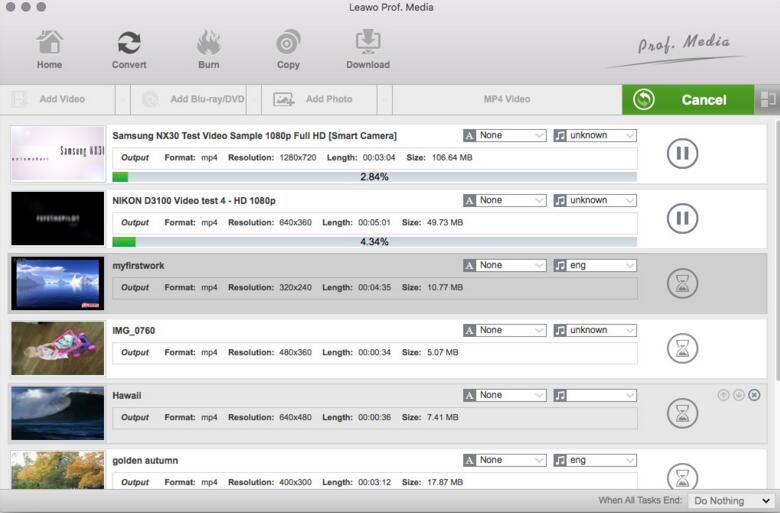The width and height of the screenshot is (780, 513).
Task: Click the 00:05:01 length value
Action: (374, 222)
